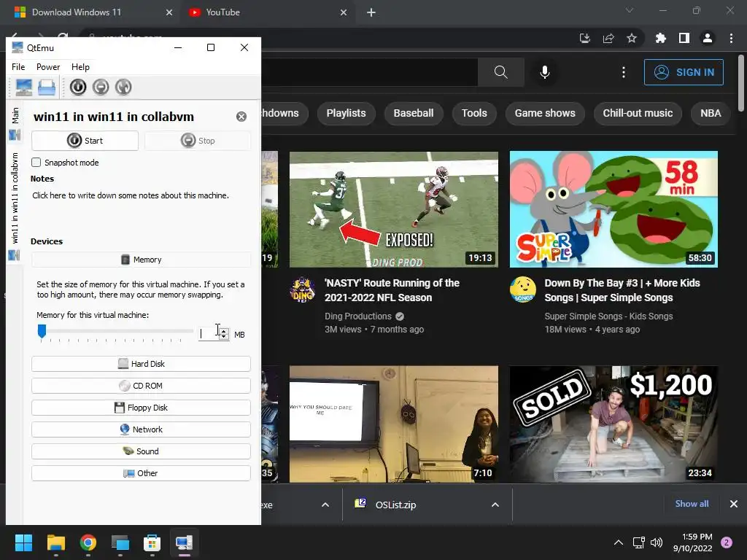
Task: Click the power start icon in QtEmu toolbar
Action: click(78, 87)
